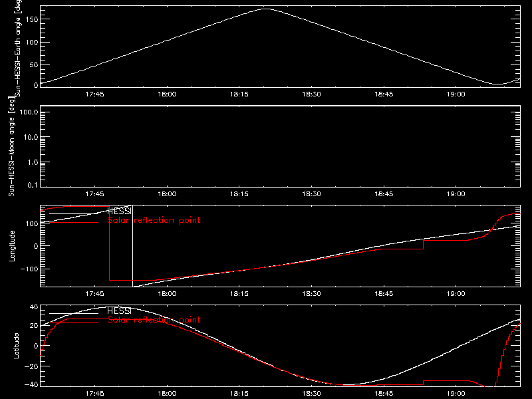This screenshot has width=532, height=399.
Task: Click the '19:00' label under Moon angle plot
Action: click(456, 194)
